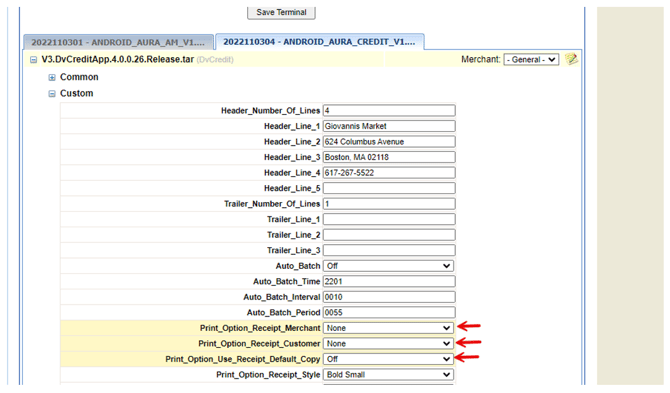This screenshot has height=393, width=670.
Task: Click the Common tree label
Action: 79,77
